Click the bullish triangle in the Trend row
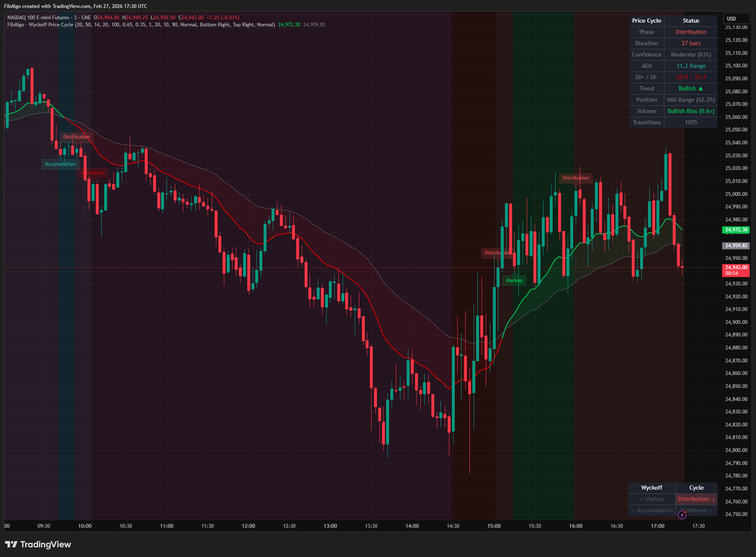 pos(700,88)
